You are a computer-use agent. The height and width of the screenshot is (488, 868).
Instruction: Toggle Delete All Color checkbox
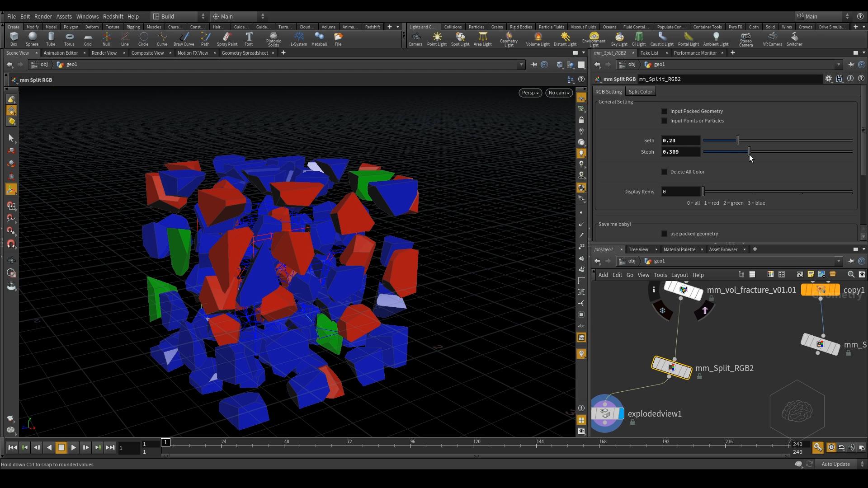664,172
